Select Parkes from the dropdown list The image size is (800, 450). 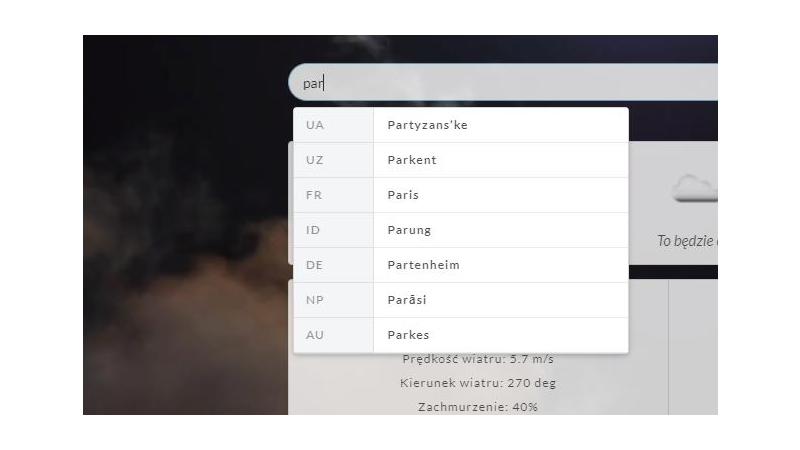point(461,335)
